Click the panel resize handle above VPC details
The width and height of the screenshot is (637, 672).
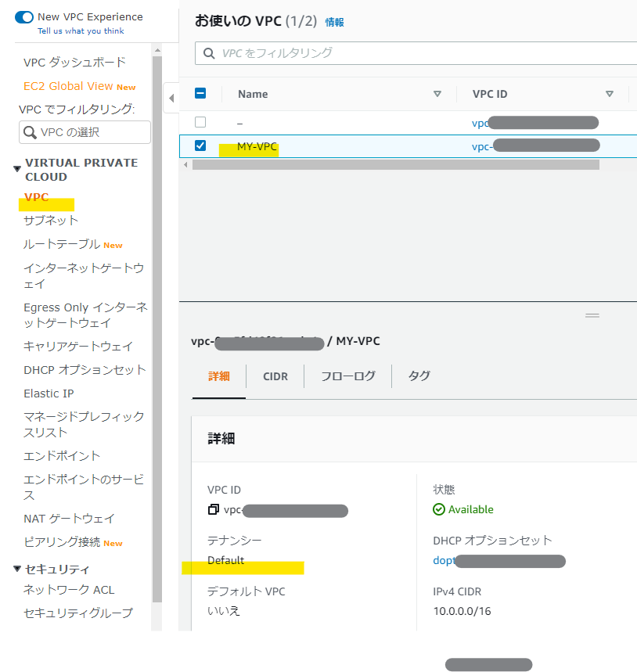(592, 315)
